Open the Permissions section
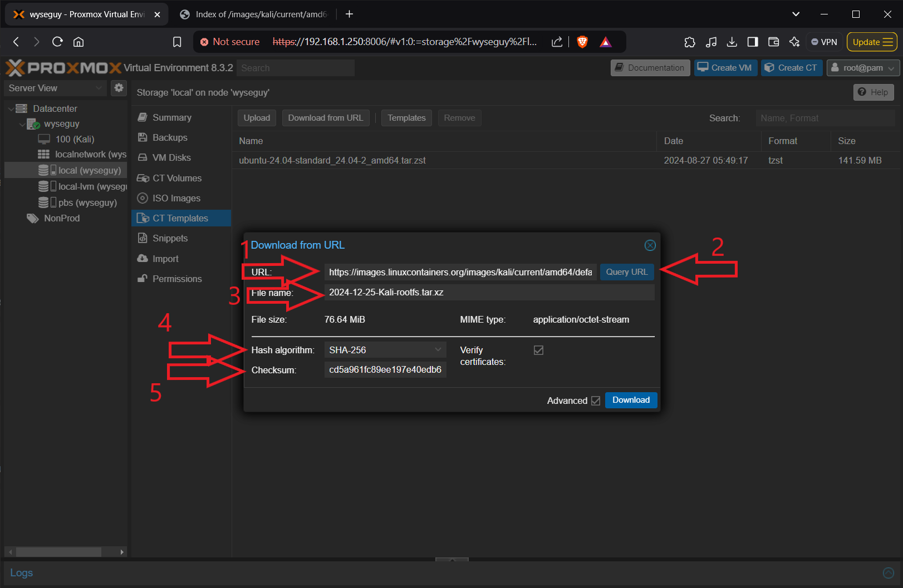 pyautogui.click(x=181, y=279)
